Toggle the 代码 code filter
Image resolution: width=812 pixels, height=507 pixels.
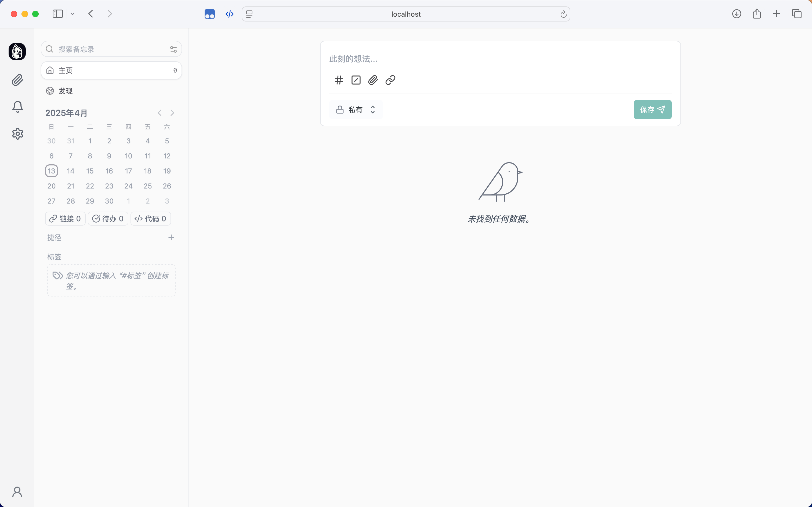pos(151,219)
